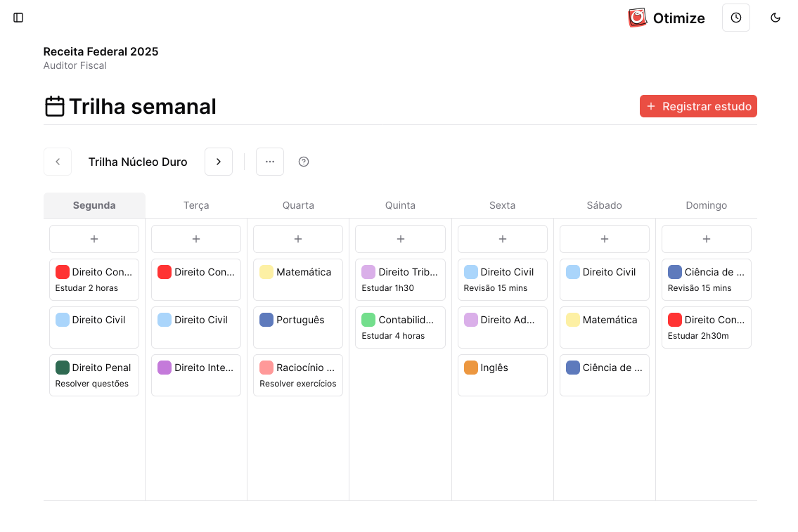Open the clock history icon

735,18
